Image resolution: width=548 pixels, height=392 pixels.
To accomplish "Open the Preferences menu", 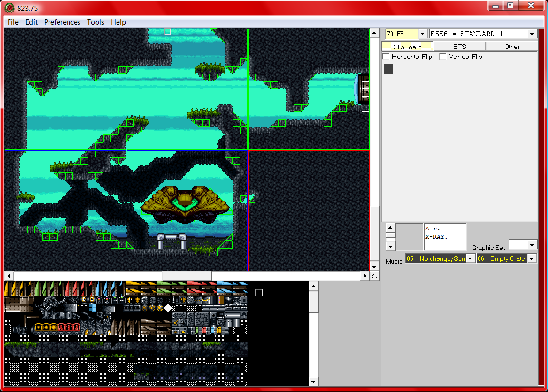I will [x=62, y=22].
